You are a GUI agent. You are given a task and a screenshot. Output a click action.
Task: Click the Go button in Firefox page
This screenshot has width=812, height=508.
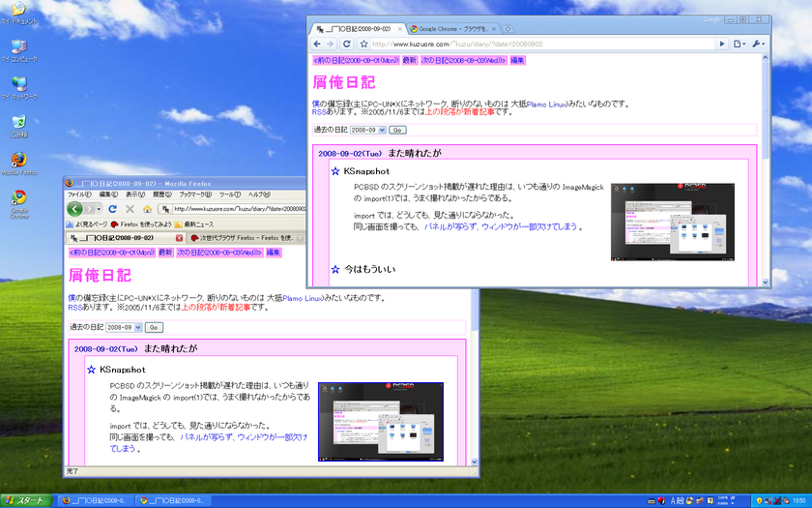coord(154,328)
